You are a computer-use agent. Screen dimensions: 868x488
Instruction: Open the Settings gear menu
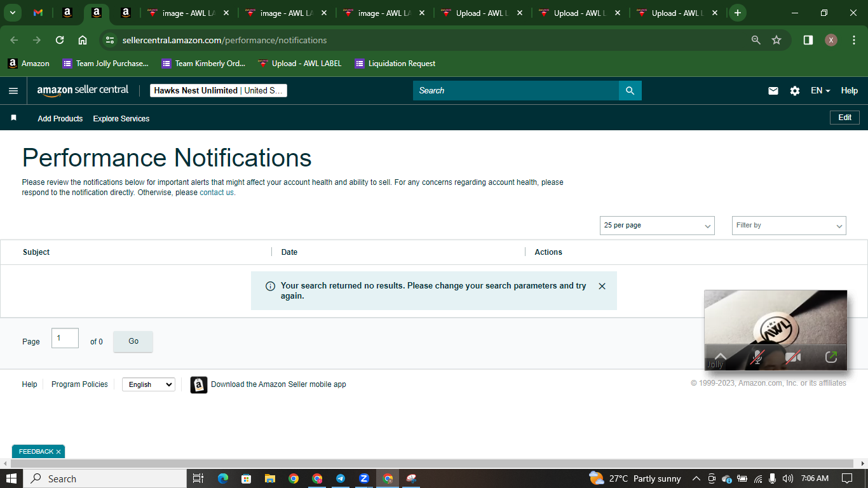pyautogui.click(x=795, y=91)
